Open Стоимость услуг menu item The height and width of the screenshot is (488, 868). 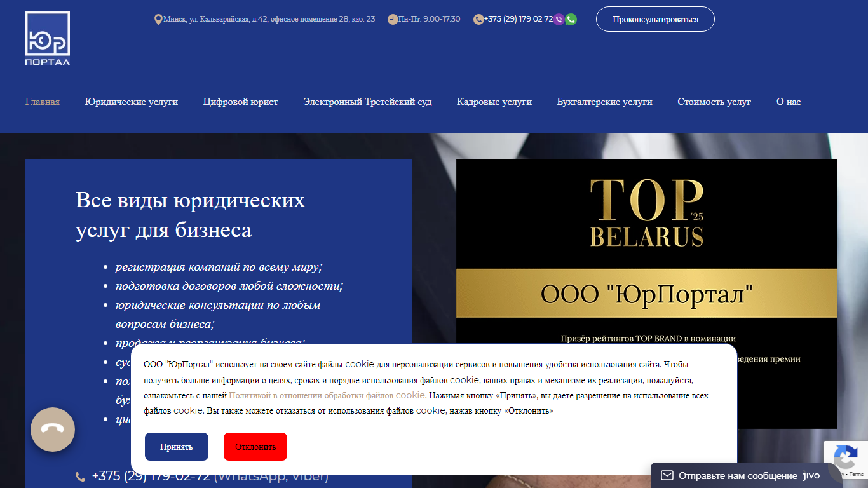coord(714,102)
